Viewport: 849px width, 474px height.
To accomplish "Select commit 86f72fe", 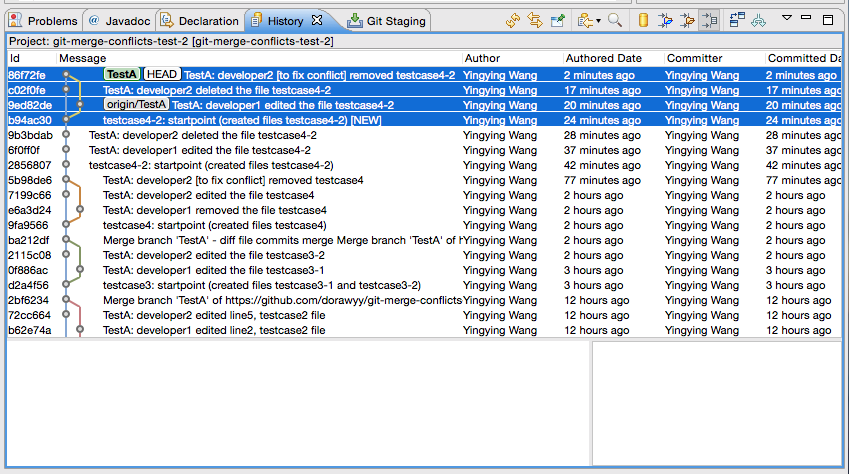I will (x=424, y=75).
